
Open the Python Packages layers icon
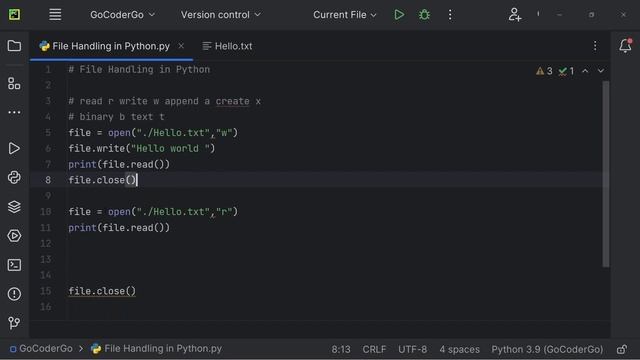point(14,207)
